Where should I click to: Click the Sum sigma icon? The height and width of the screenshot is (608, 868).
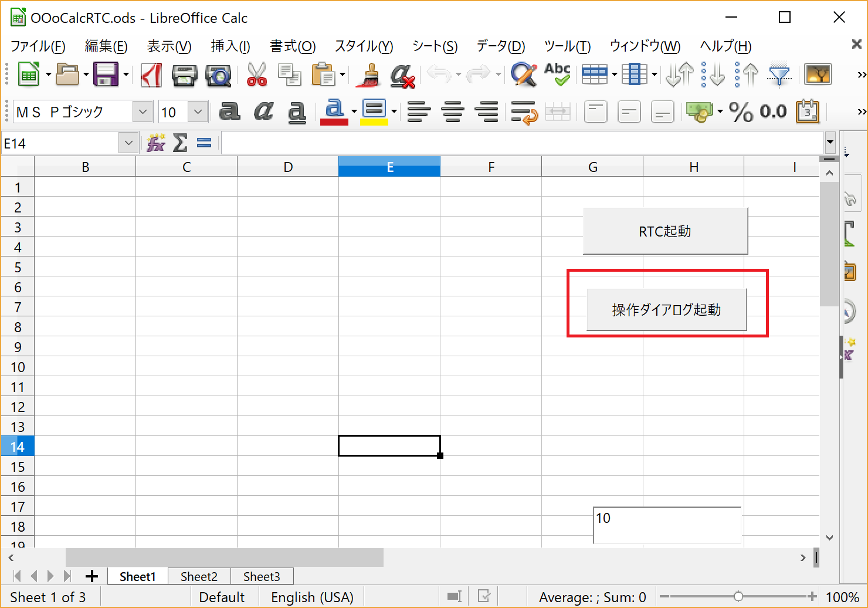click(181, 143)
